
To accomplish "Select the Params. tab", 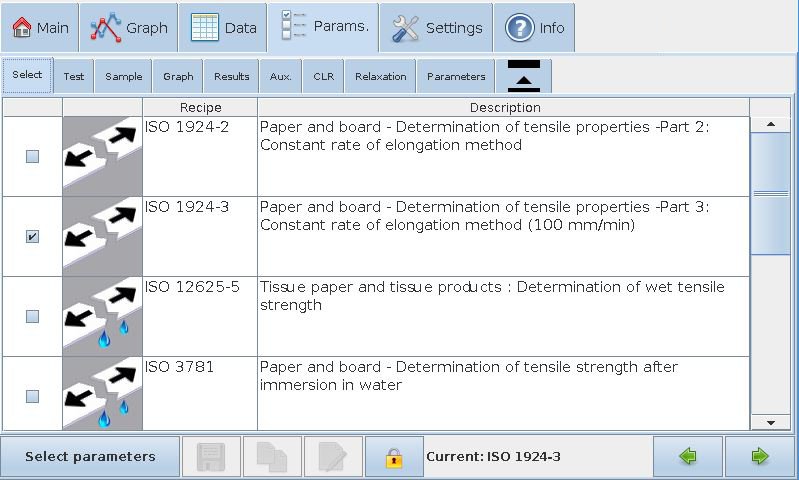I will (324, 28).
